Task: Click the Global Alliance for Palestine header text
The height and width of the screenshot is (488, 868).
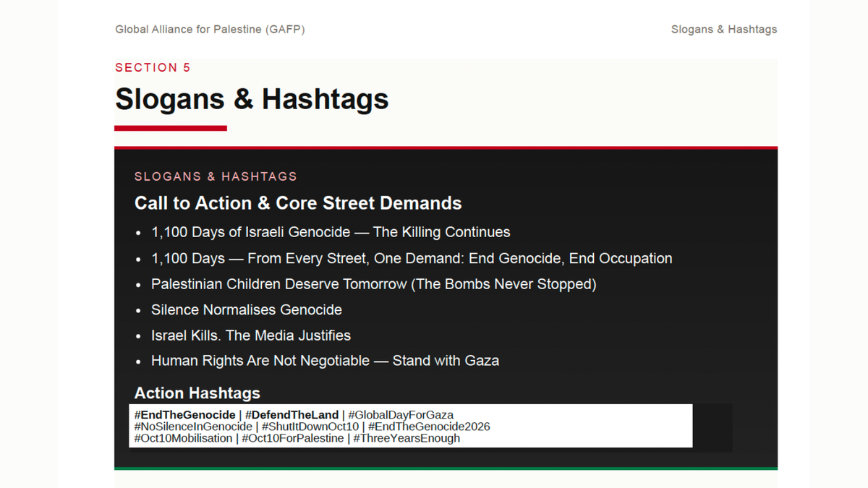Action: (x=210, y=30)
